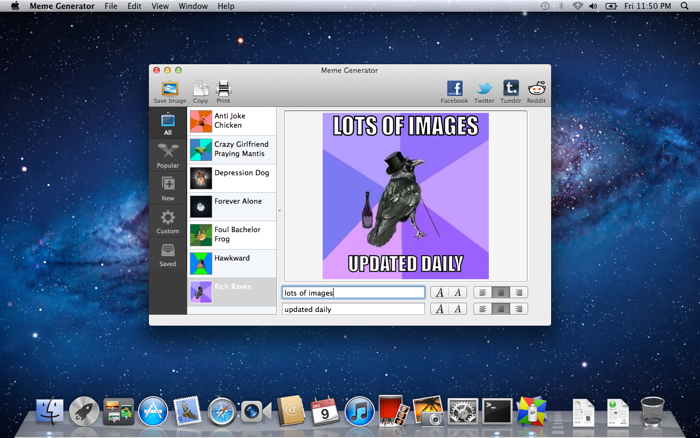Switch to the New category
The width and height of the screenshot is (700, 438).
tap(168, 188)
